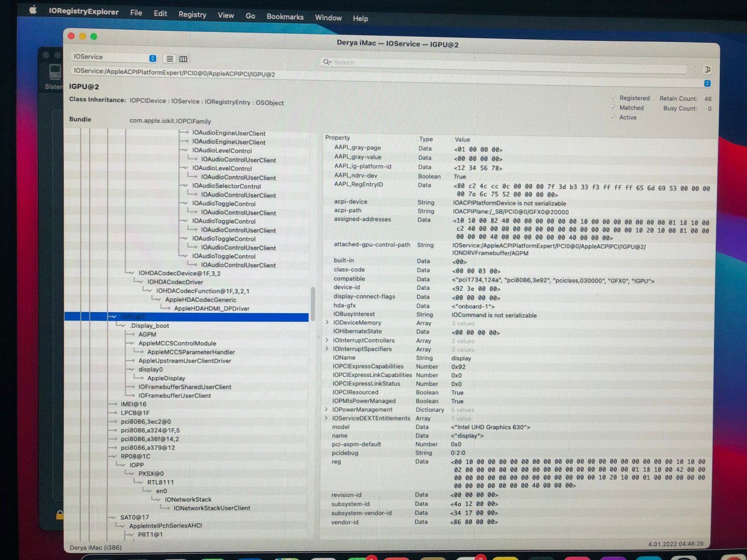Viewport: 747px width, 560px height.
Task: Toggle the Registered checkbox
Action: click(x=614, y=98)
